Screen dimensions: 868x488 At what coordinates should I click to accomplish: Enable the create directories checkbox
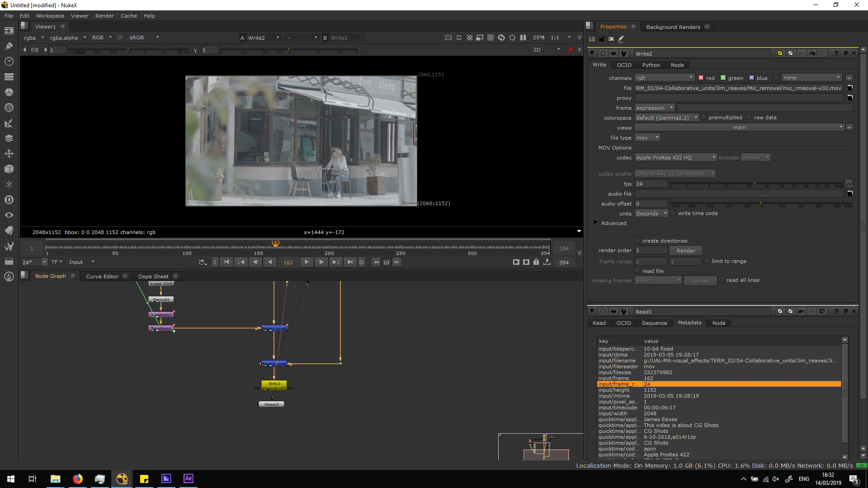[637, 241]
